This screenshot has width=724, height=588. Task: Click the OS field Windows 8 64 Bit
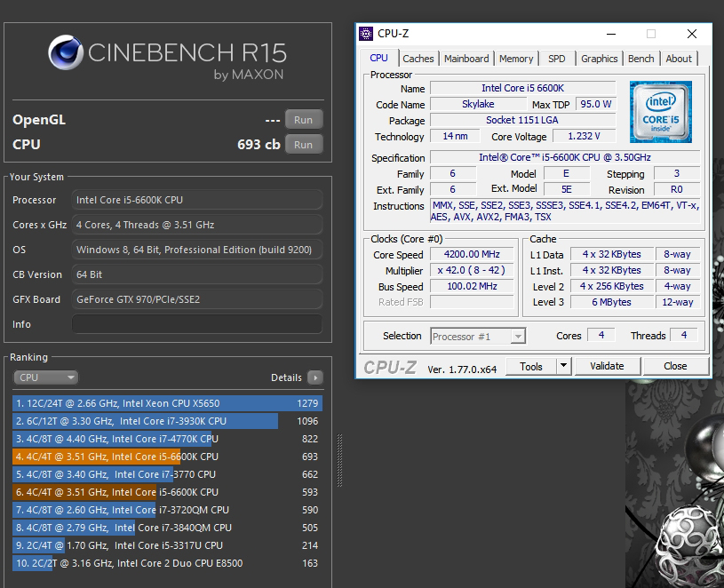(197, 250)
